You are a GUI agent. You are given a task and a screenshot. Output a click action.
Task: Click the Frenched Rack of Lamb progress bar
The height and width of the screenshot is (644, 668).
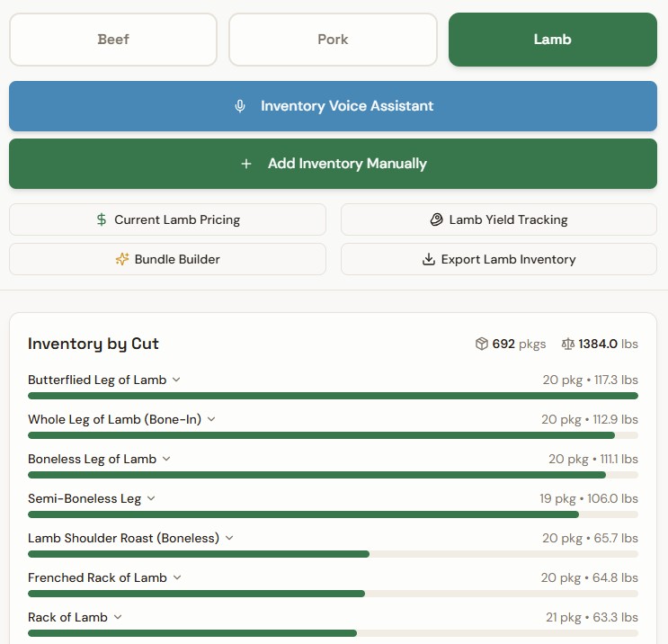[x=333, y=594]
